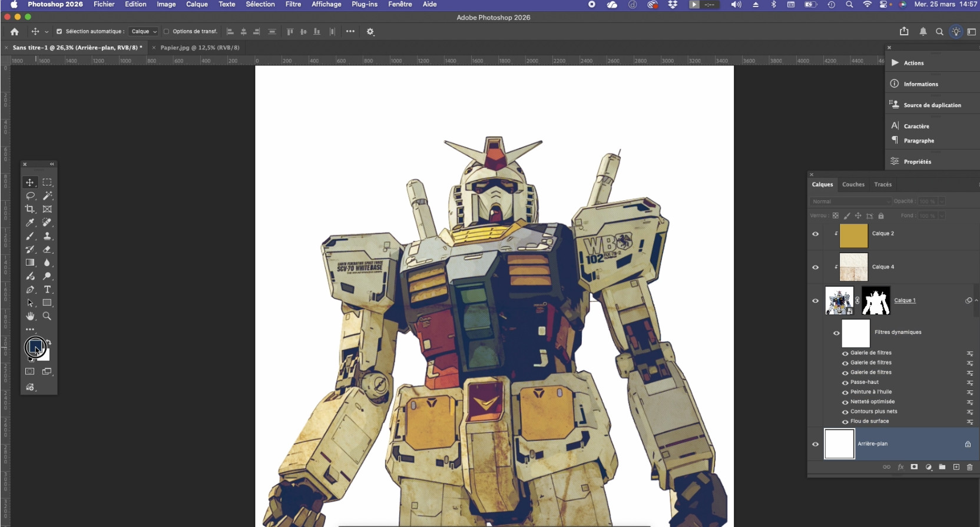Click the foreground color swatch
This screenshot has width=980, height=527.
pyautogui.click(x=35, y=346)
